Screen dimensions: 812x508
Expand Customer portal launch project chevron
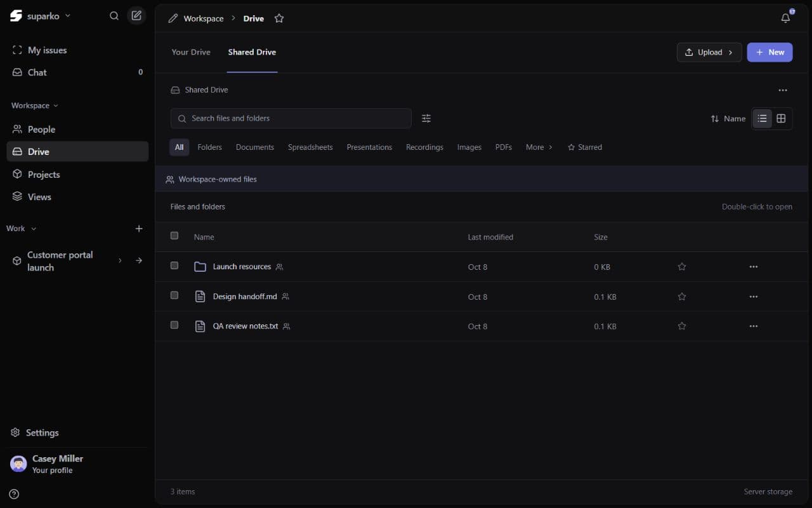120,260
